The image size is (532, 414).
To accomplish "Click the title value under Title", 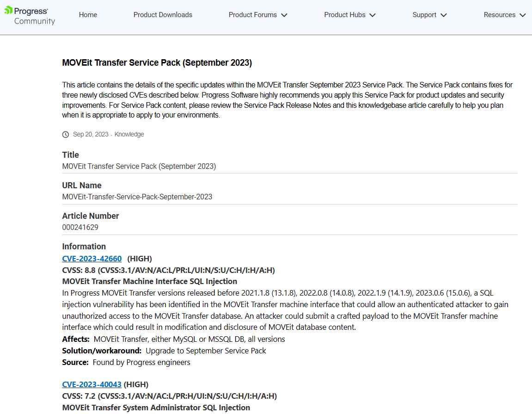I will [139, 166].
